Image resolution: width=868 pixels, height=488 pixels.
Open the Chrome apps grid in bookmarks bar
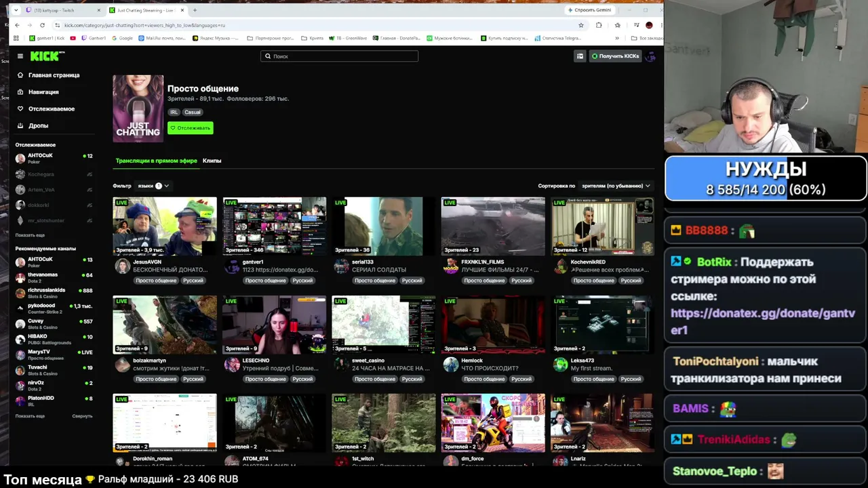(17, 38)
